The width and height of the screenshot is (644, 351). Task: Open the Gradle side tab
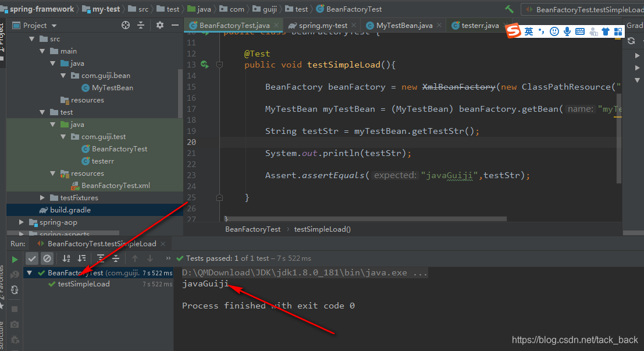(x=635, y=26)
